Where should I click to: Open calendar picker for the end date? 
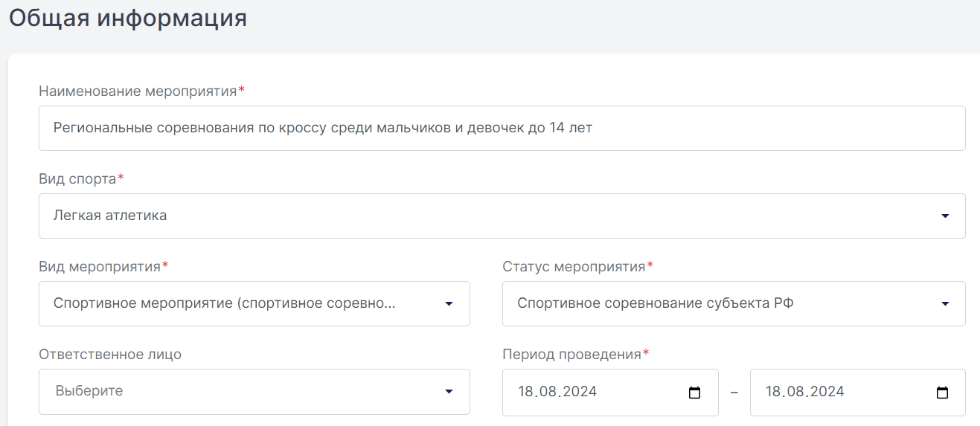click(x=942, y=393)
